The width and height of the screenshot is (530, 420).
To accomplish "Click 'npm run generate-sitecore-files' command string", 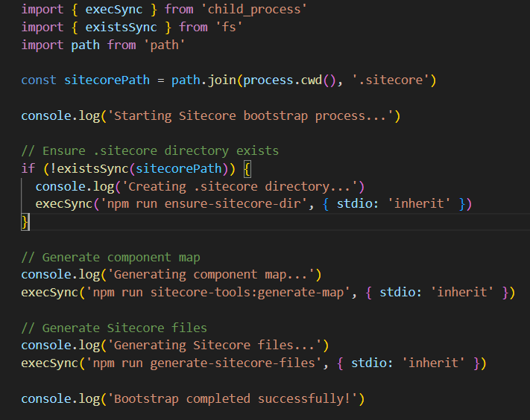I will point(204,363).
